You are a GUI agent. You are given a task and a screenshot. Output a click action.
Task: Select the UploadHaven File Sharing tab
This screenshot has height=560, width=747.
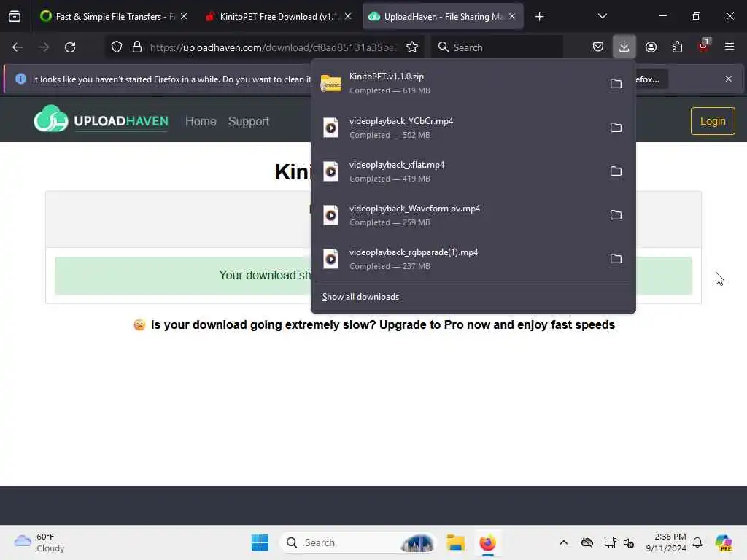[x=443, y=17]
